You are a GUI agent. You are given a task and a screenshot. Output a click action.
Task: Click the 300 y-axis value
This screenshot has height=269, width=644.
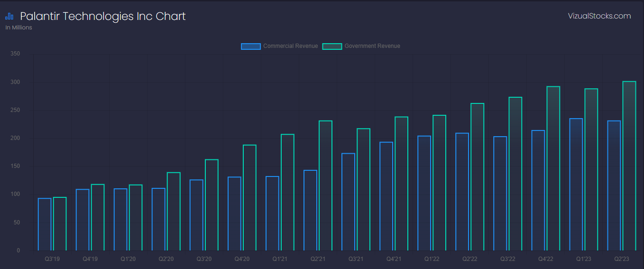[x=15, y=82]
